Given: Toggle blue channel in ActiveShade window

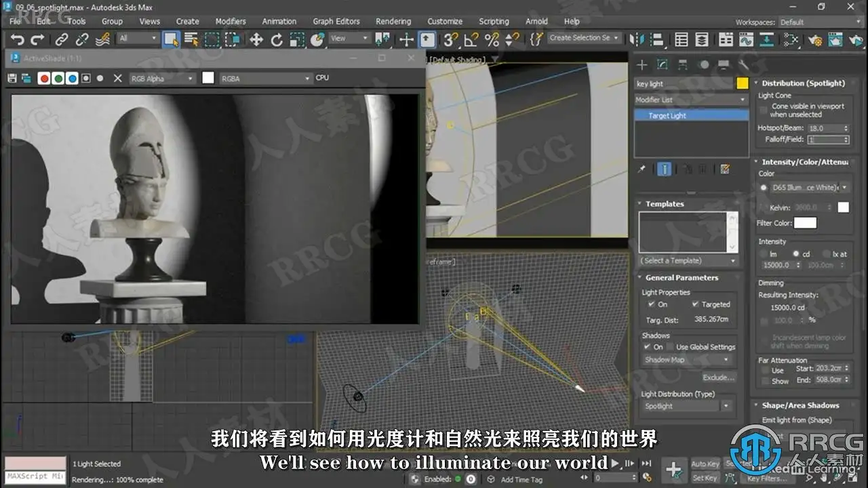Looking at the screenshot, I should tap(72, 79).
